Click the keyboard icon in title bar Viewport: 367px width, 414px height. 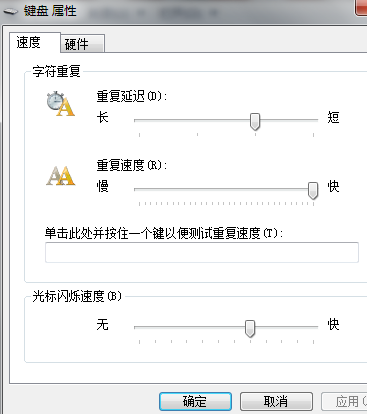[x=10, y=11]
